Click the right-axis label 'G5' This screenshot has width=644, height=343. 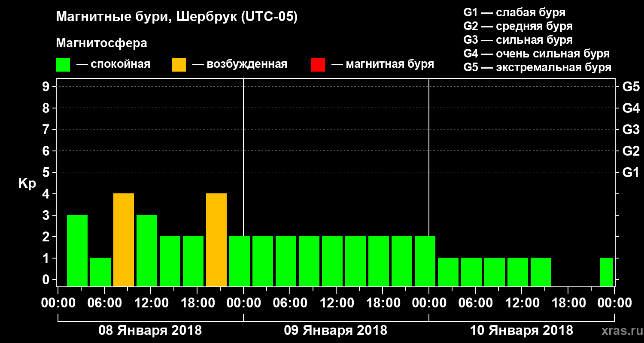coord(631,87)
